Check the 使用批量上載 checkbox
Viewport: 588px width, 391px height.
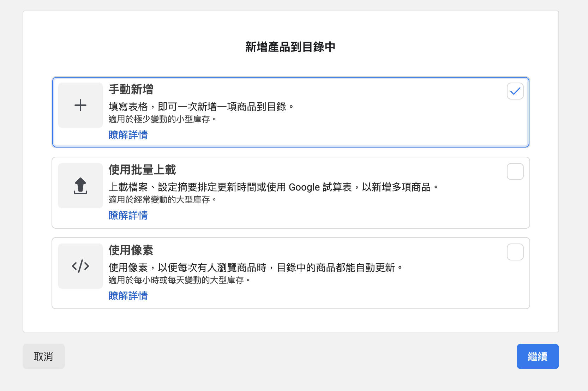(515, 172)
